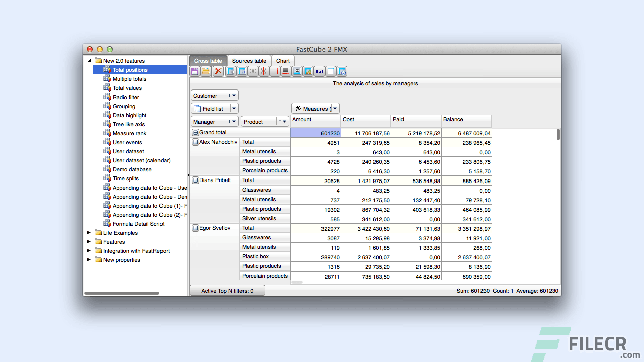Screen dimensions: 644x362
Task: Collapse the Diana Pribalt row group
Action: 195,180
